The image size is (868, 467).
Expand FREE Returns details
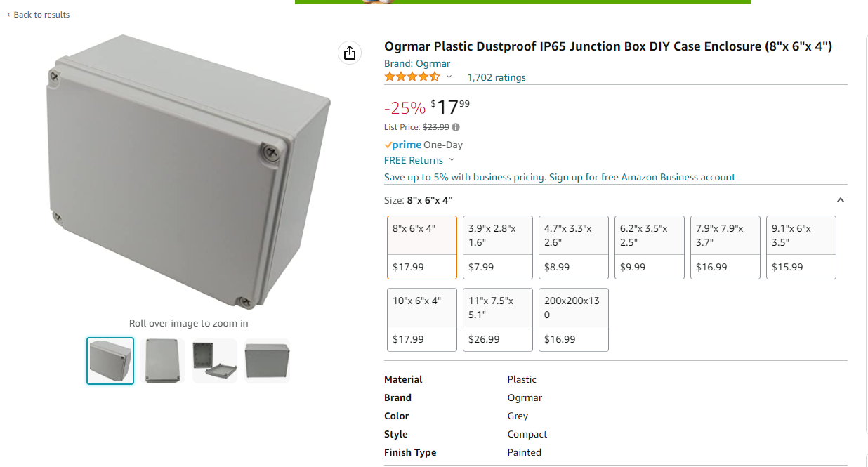(452, 160)
